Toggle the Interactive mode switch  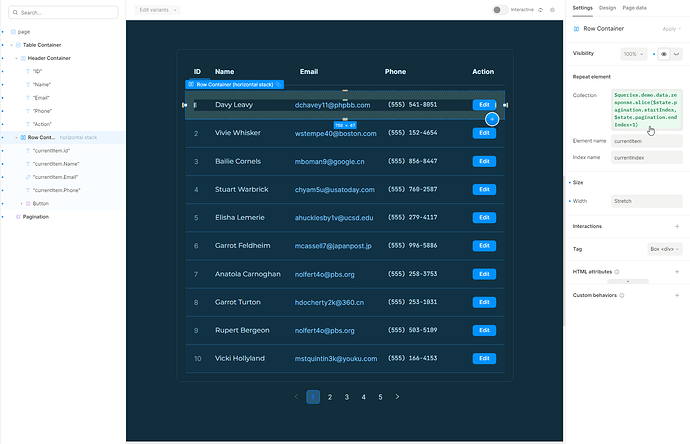click(x=500, y=9)
